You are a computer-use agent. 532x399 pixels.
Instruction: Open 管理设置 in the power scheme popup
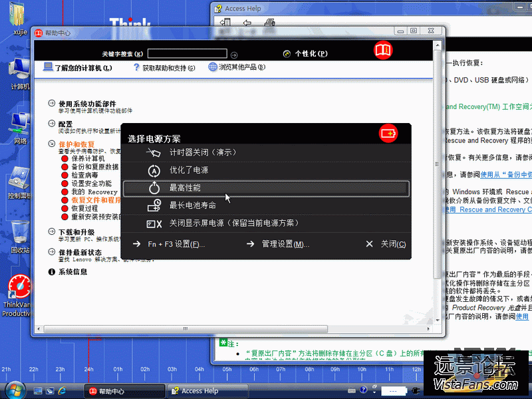point(285,244)
